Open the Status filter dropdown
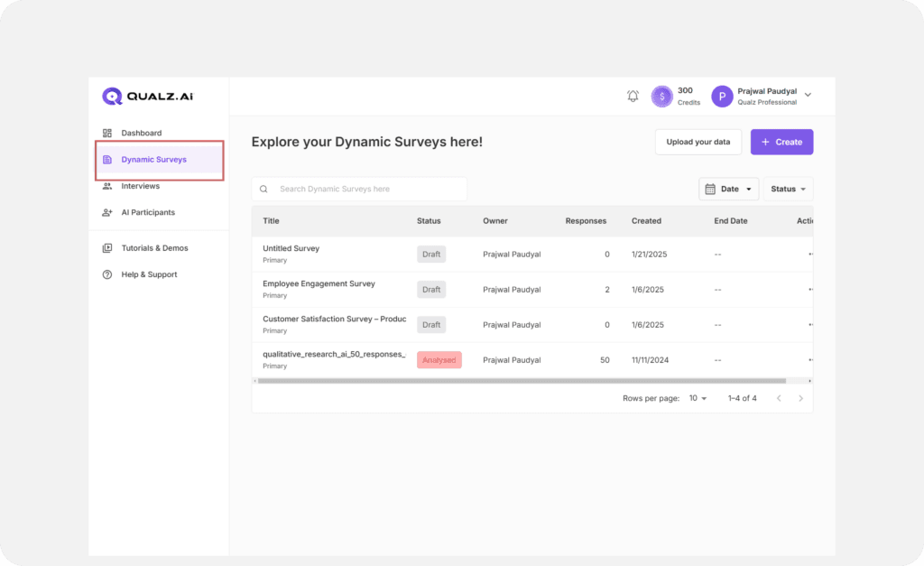Viewport: 924px width, 566px height. pos(788,189)
